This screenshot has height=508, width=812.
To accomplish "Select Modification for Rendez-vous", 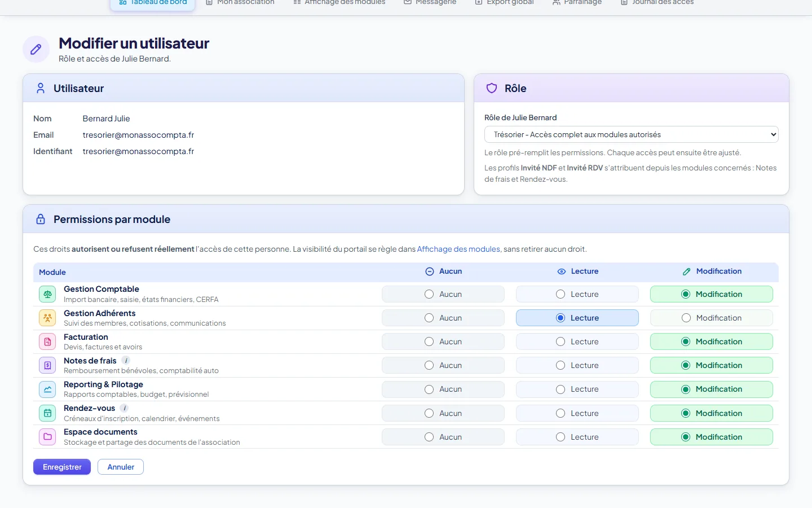I will [712, 413].
